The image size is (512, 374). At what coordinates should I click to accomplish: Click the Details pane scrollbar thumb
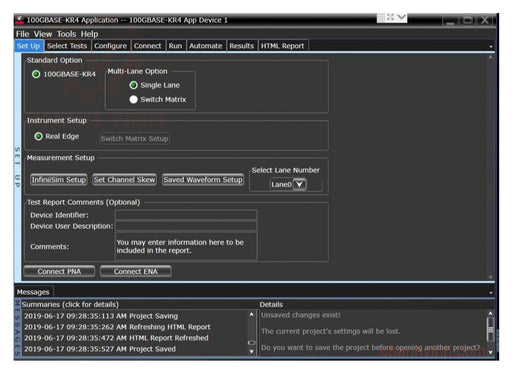490,329
